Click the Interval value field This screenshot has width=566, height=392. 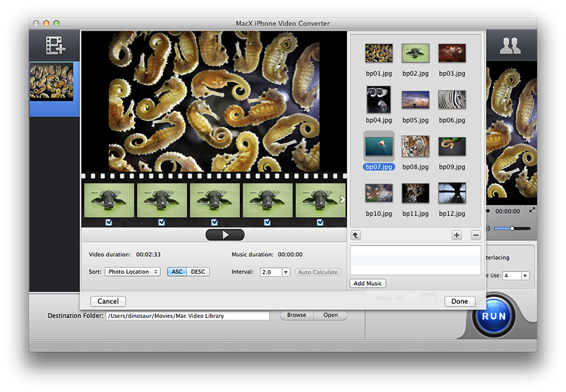(271, 272)
